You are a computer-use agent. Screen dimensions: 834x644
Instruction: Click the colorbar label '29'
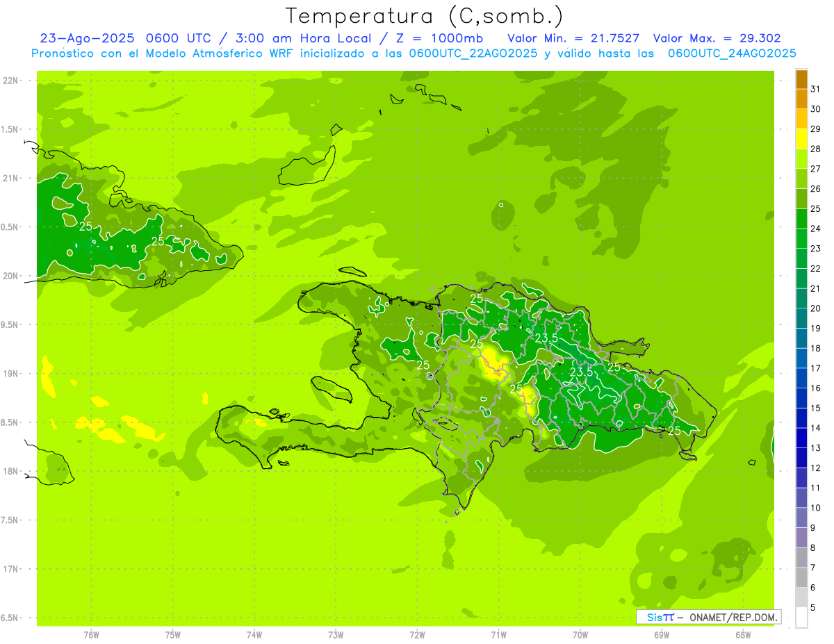(x=816, y=129)
